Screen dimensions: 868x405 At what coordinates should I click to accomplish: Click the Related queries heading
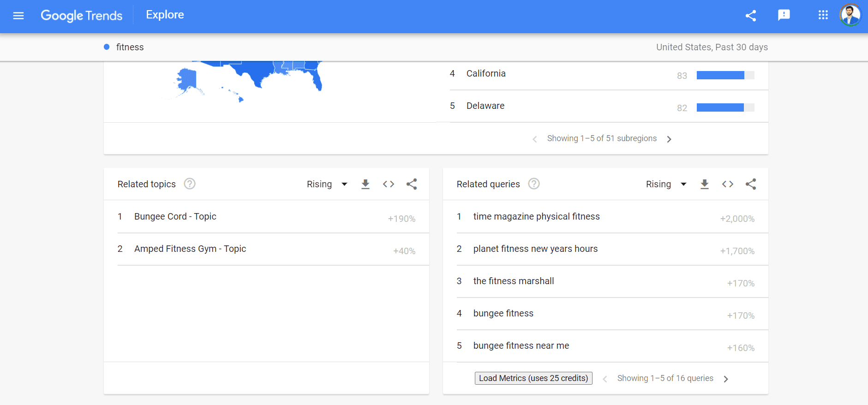coord(488,184)
